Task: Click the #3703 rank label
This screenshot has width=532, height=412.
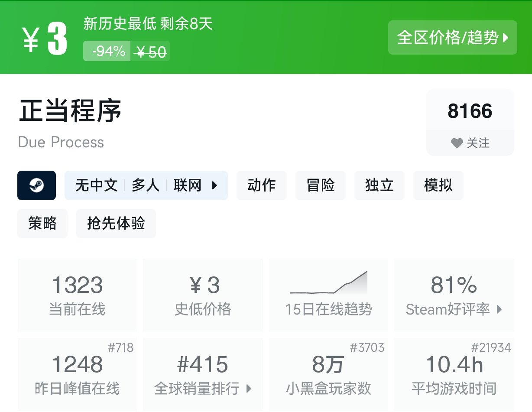Action: (367, 347)
